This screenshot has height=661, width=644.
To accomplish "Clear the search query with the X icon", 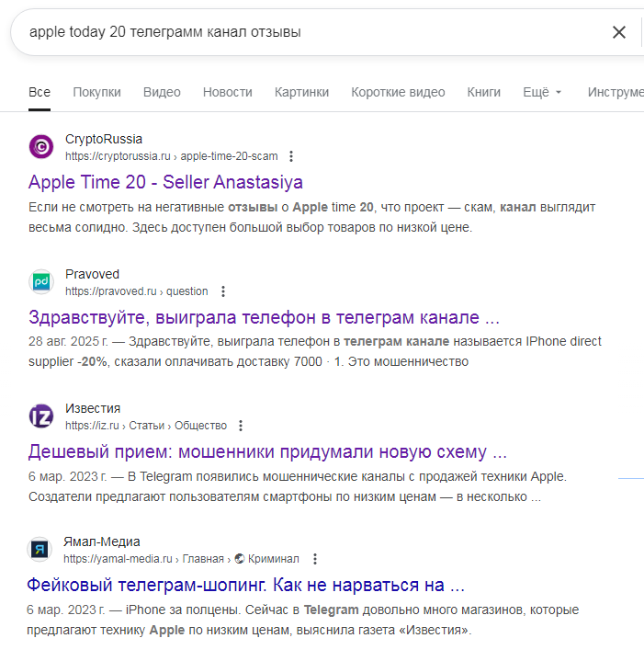I will [619, 32].
